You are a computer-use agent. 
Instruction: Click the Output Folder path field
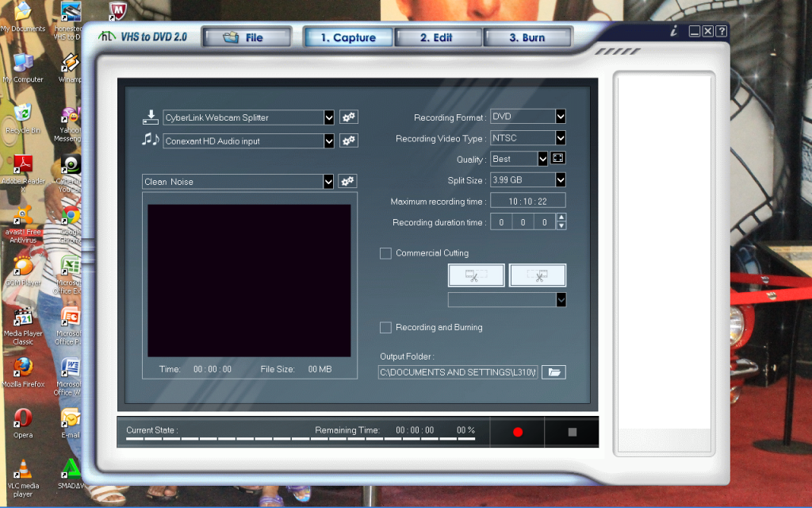[458, 372]
